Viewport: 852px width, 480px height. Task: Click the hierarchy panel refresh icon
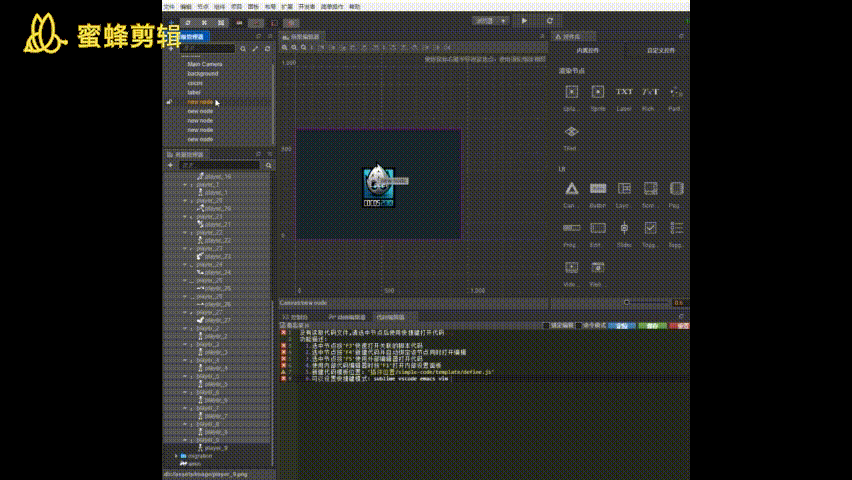(267, 49)
